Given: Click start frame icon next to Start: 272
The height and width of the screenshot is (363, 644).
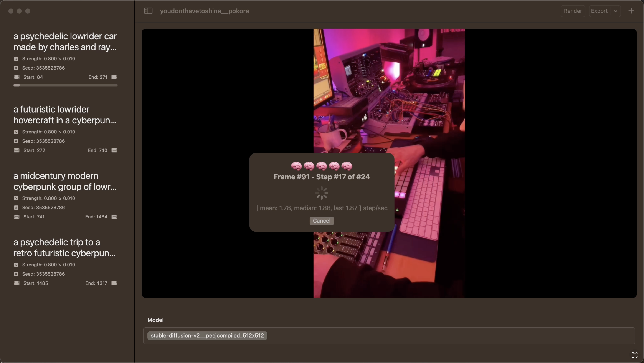Looking at the screenshot, I should click(17, 150).
